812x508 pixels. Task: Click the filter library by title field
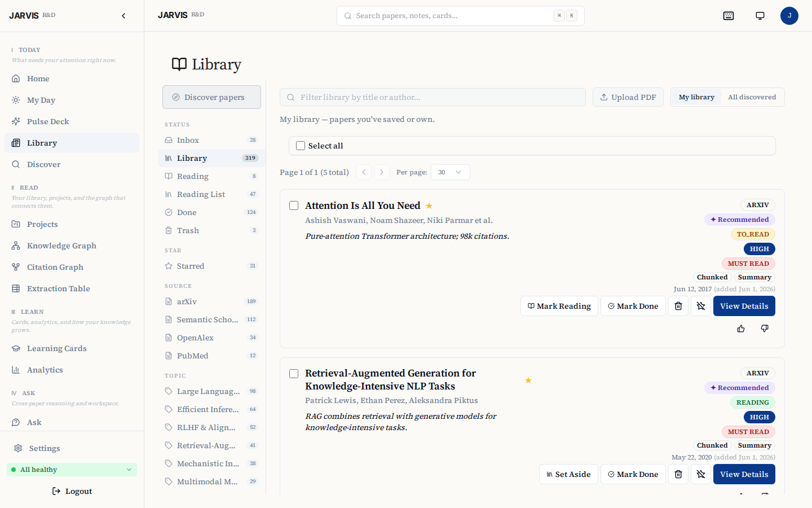[433, 97]
